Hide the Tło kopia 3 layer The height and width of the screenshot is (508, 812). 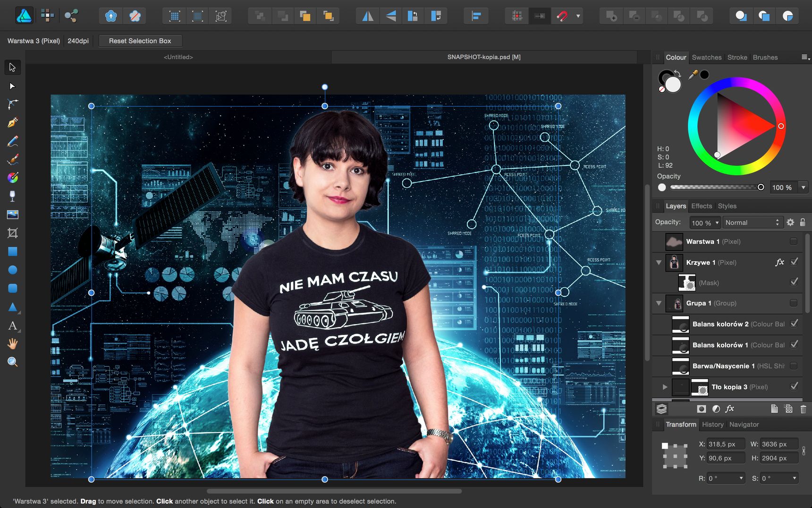[794, 387]
